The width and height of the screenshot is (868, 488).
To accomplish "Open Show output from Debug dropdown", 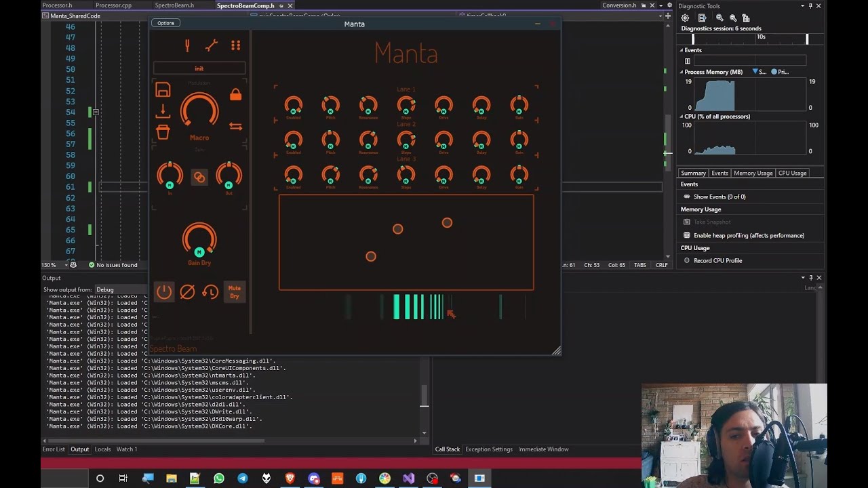I will [x=121, y=289].
